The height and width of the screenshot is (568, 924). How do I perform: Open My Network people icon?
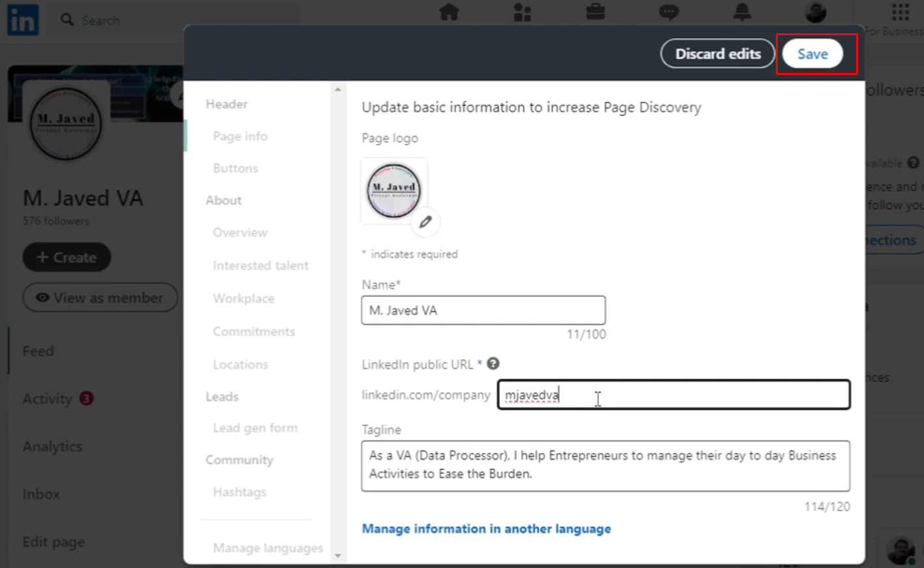click(523, 12)
